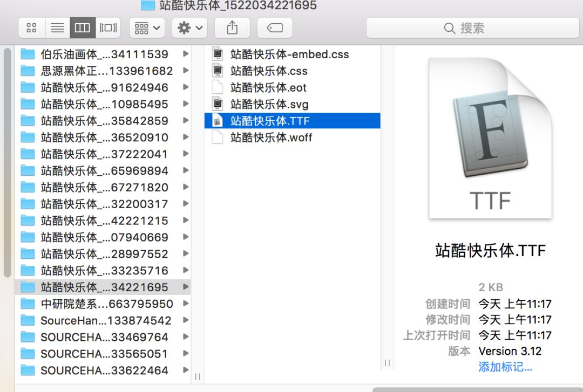Expand arrow of 思源黑体正...133961682
This screenshot has height=392, width=583.
[186, 71]
